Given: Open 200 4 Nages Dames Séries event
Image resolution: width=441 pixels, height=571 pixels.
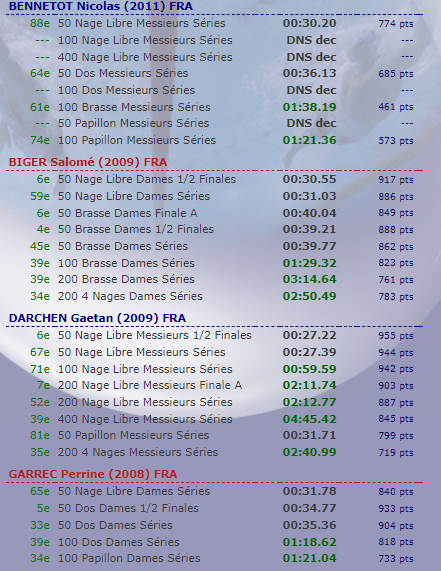Looking at the screenshot, I should click(130, 296).
